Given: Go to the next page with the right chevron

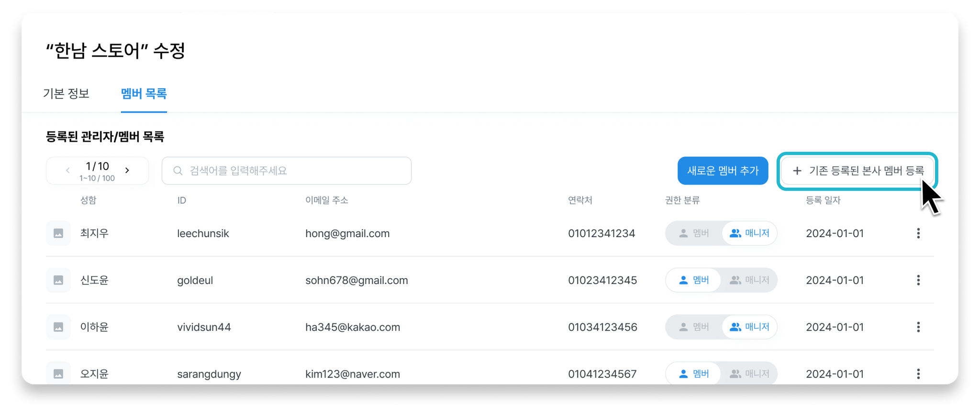Looking at the screenshot, I should tap(127, 170).
